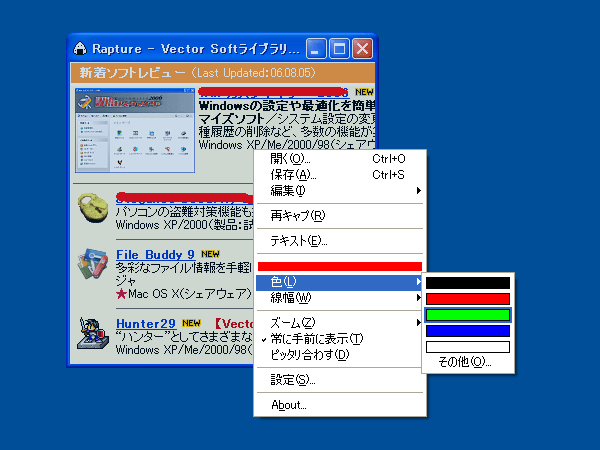Viewport: 600px width, 450px height.
Task: Close the Rapture window
Action: coord(362,49)
